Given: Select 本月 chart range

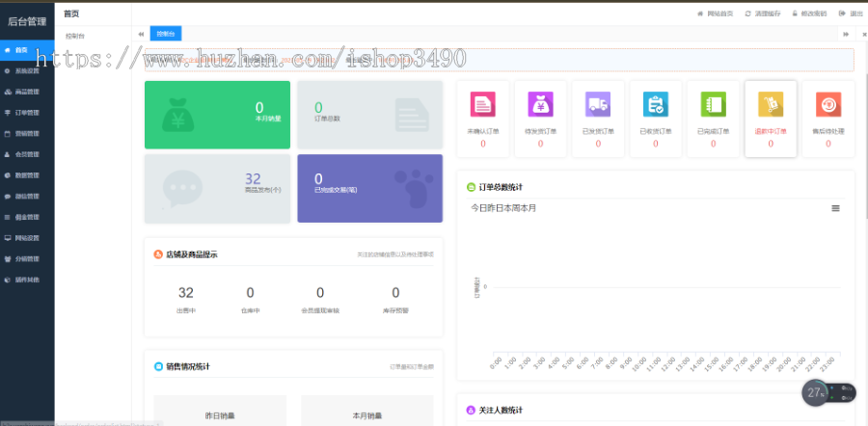Looking at the screenshot, I should [529, 208].
